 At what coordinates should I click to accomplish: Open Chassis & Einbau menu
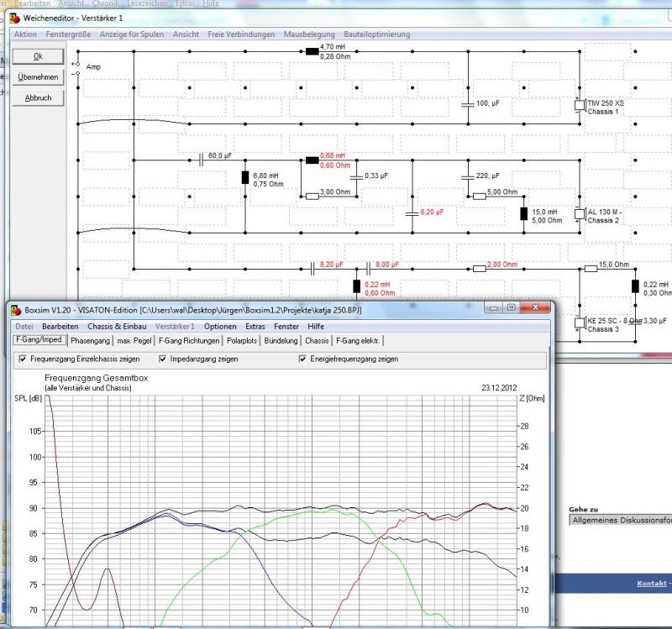[x=117, y=326]
